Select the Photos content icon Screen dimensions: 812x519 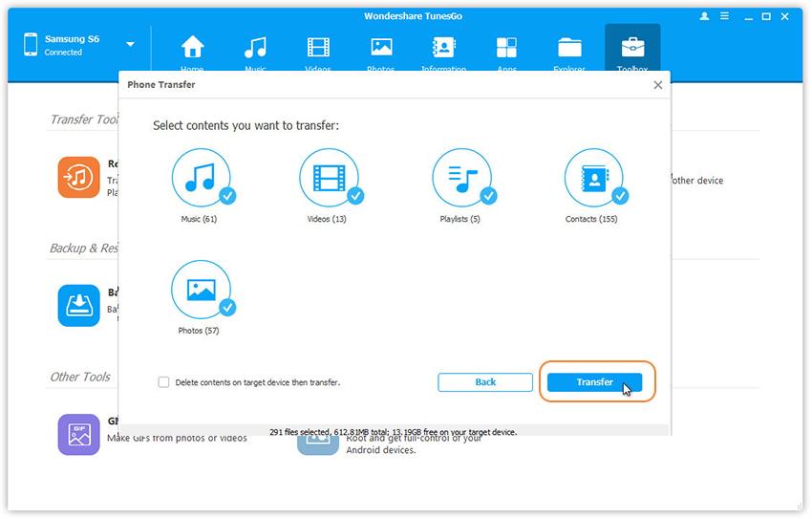(201, 290)
